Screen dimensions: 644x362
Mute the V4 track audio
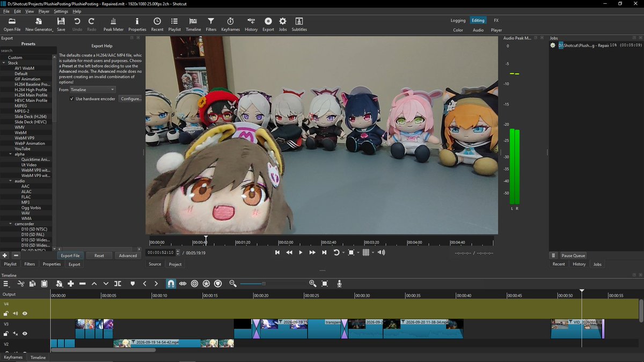[x=15, y=313]
